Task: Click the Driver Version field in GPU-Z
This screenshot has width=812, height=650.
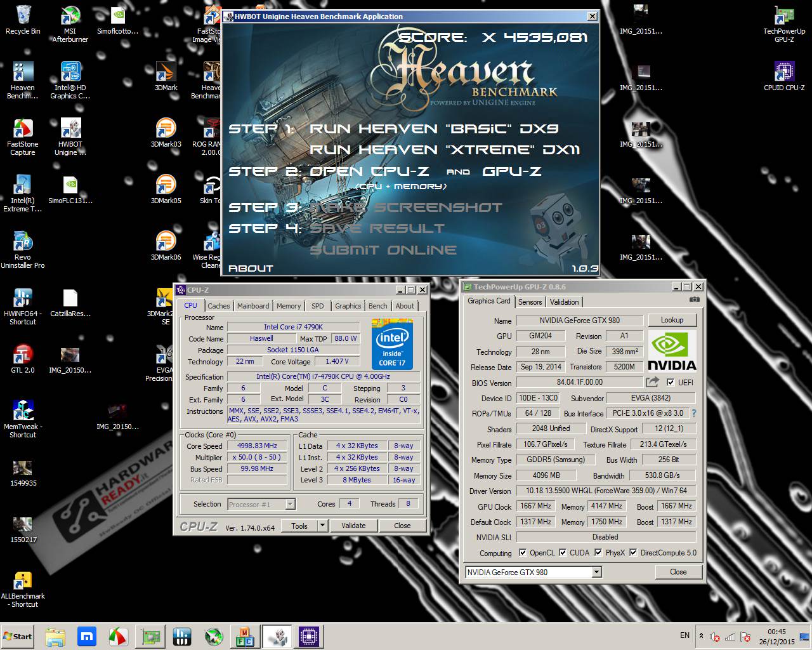Action: click(x=606, y=491)
